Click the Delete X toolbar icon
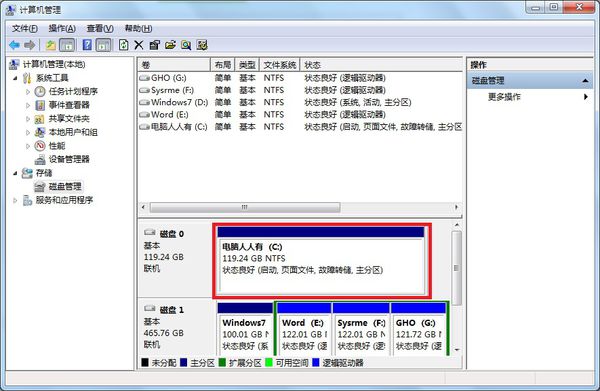The image size is (600, 391). [x=139, y=45]
